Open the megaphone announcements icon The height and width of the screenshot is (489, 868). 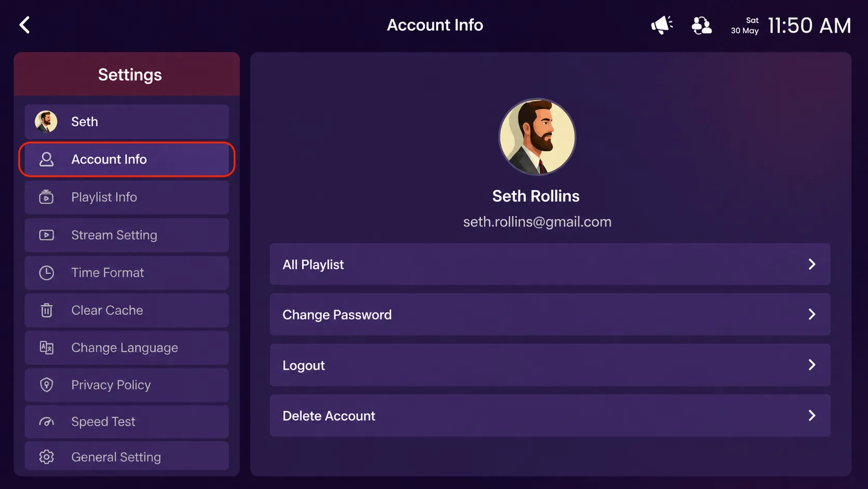pos(662,25)
